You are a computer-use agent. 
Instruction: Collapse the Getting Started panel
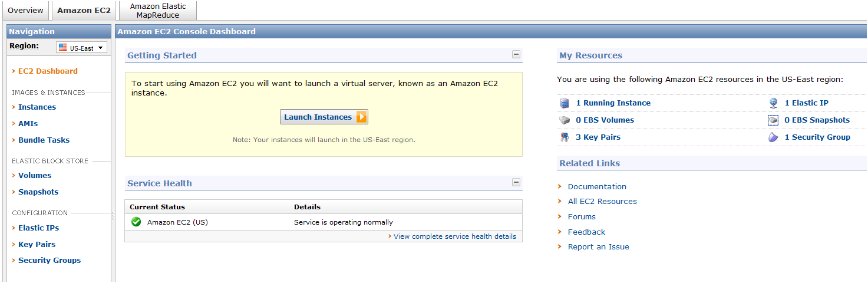tap(516, 54)
